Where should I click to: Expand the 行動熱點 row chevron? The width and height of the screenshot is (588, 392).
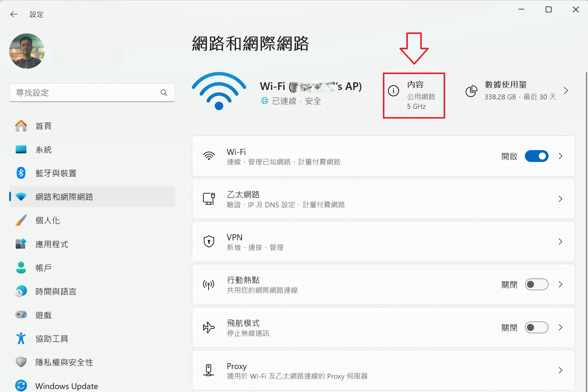coord(560,284)
